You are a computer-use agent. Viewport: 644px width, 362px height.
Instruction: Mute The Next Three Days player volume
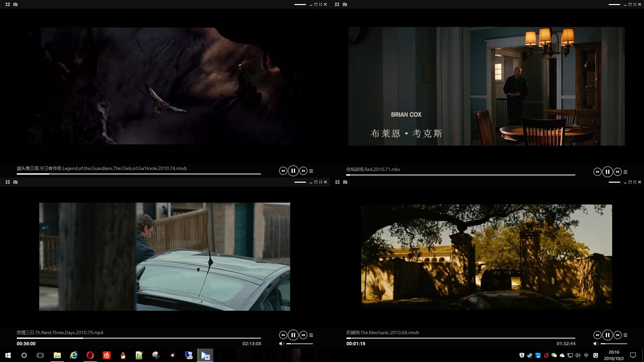(281, 344)
